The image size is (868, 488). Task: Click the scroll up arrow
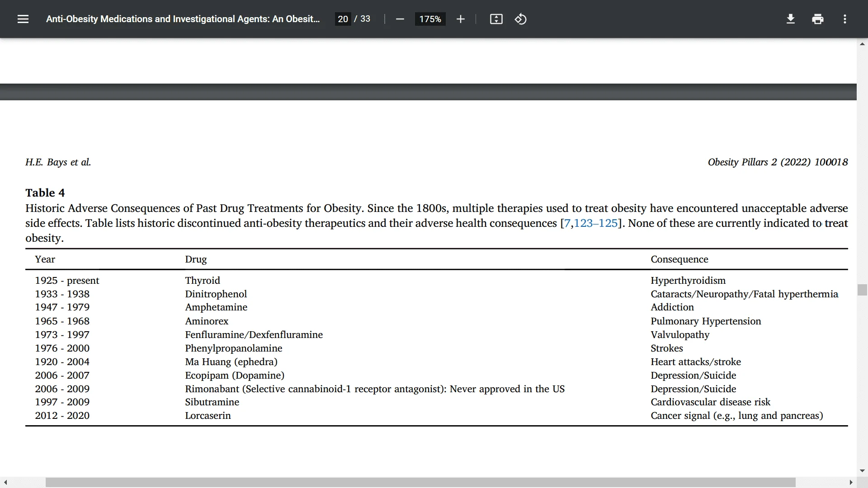pyautogui.click(x=862, y=44)
